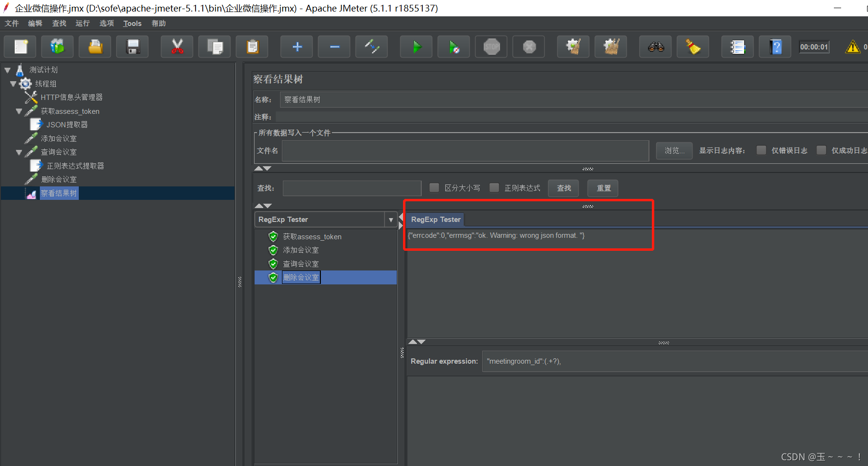Click the minus Collapse All icon
This screenshot has height=466, width=868.
(x=334, y=47)
